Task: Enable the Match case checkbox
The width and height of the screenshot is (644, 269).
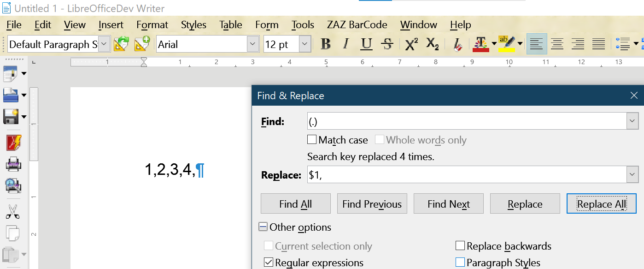Action: pyautogui.click(x=312, y=139)
